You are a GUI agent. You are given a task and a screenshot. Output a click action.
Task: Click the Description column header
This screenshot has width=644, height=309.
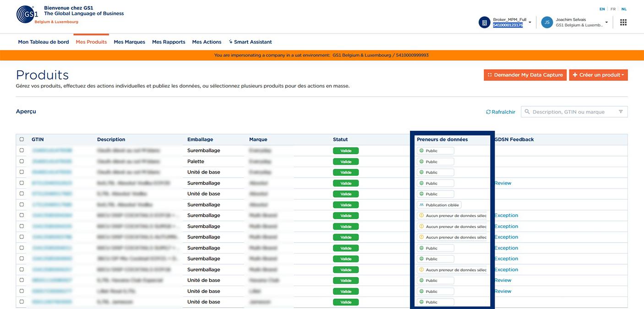tap(111, 140)
